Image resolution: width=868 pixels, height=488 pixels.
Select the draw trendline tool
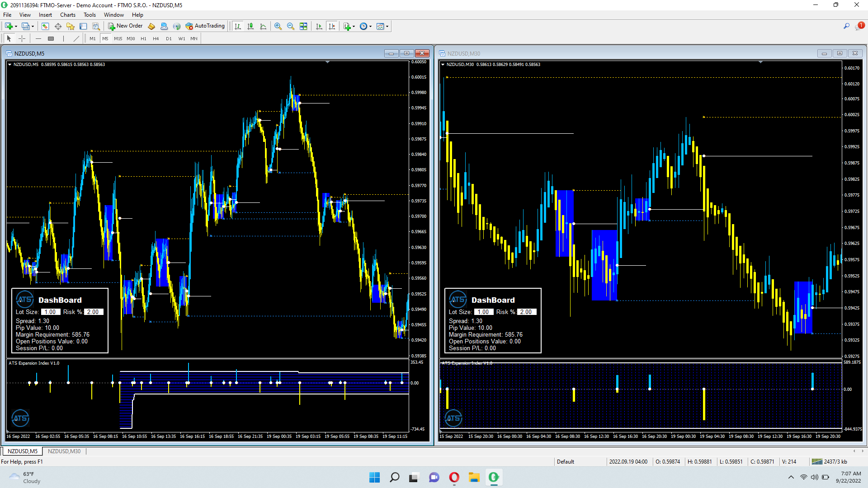click(76, 38)
